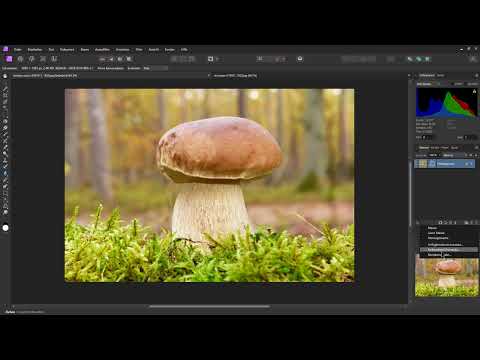The image size is (480, 360).
Task: Select the View hand tool
Action: click(5, 76)
